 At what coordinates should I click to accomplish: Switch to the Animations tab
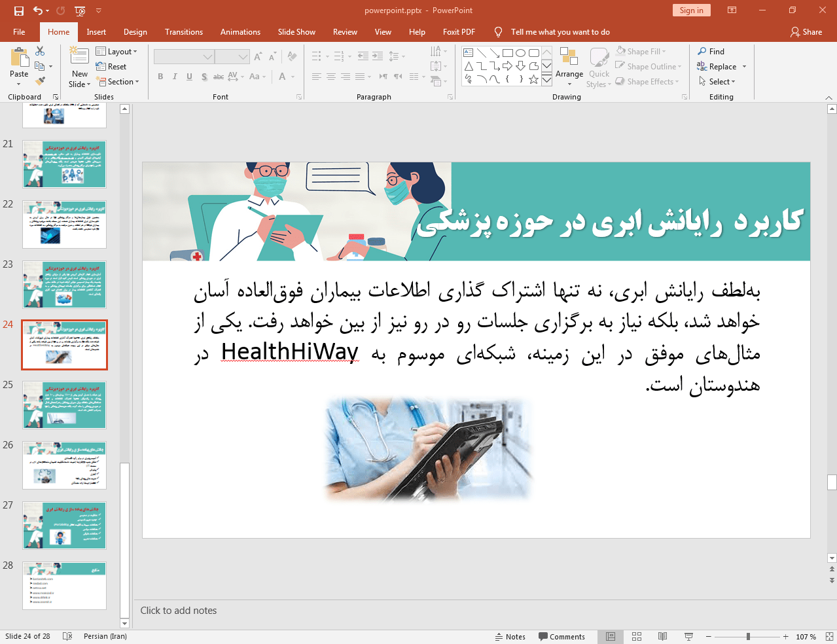click(x=240, y=32)
